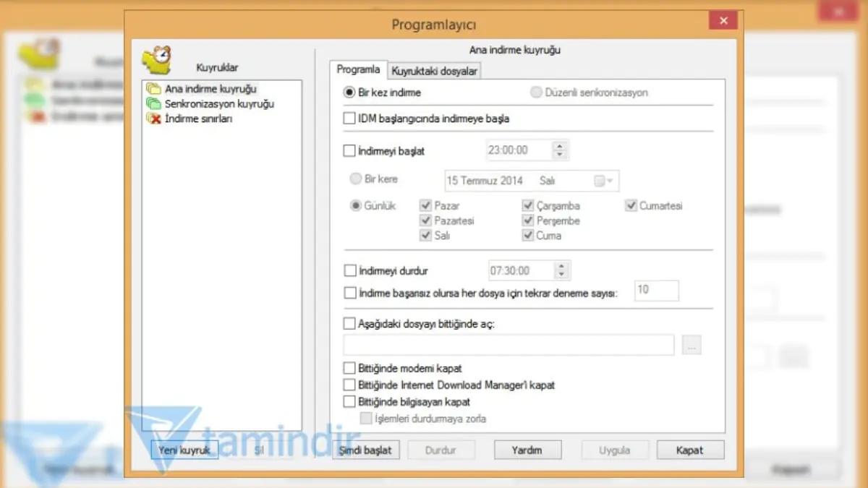
Task: Uncheck the Pazar day checkbox
Action: click(x=425, y=205)
